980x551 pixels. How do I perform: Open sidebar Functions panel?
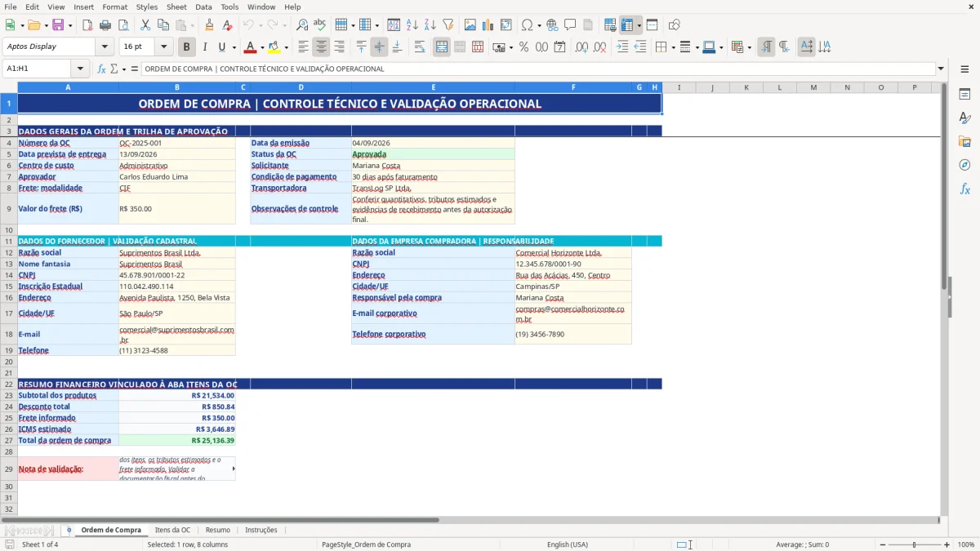964,189
